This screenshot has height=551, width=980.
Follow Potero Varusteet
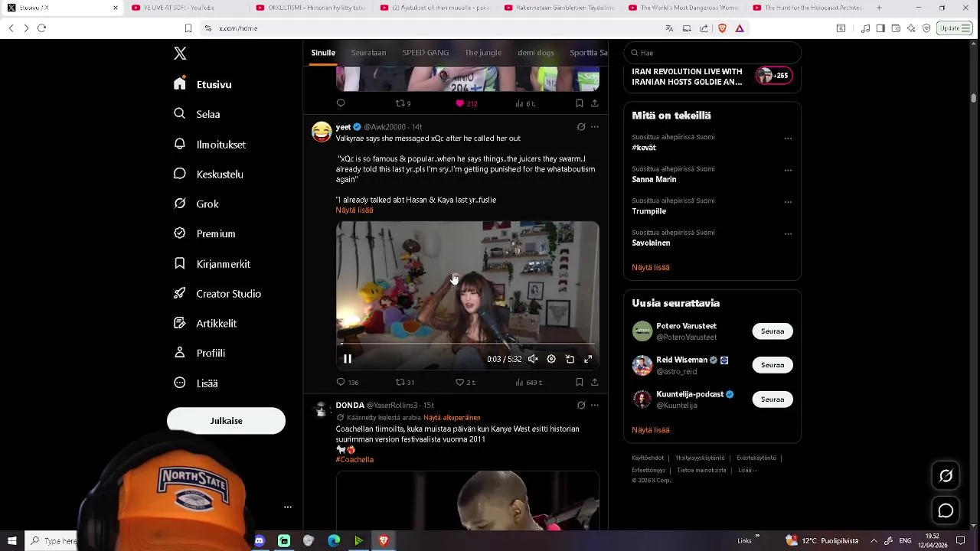[773, 331]
